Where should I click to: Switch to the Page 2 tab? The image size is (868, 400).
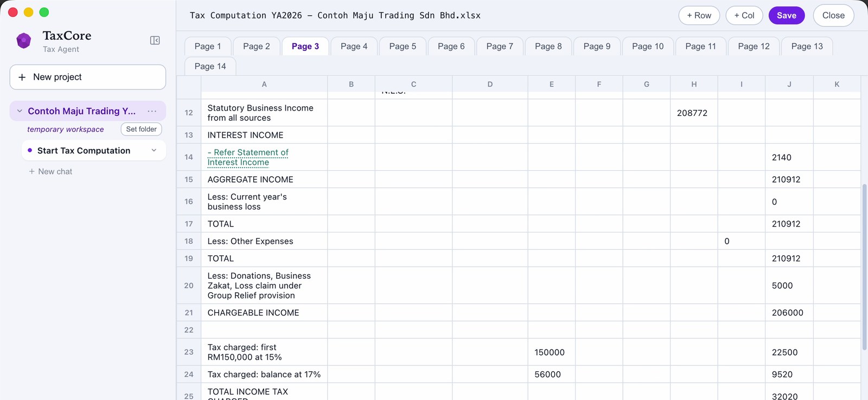pyautogui.click(x=257, y=47)
